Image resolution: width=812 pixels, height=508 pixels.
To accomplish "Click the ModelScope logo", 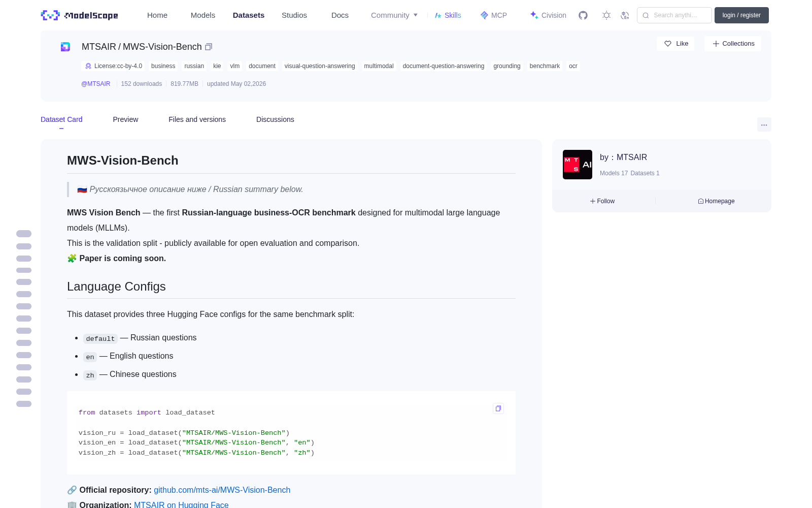I will point(79,15).
